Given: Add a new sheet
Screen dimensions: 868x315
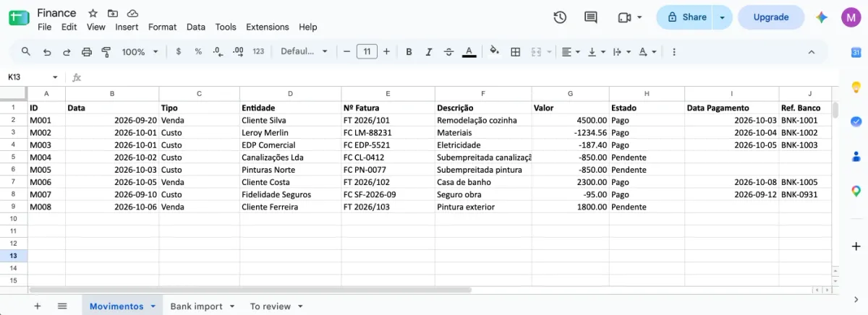Looking at the screenshot, I should 38,306.
